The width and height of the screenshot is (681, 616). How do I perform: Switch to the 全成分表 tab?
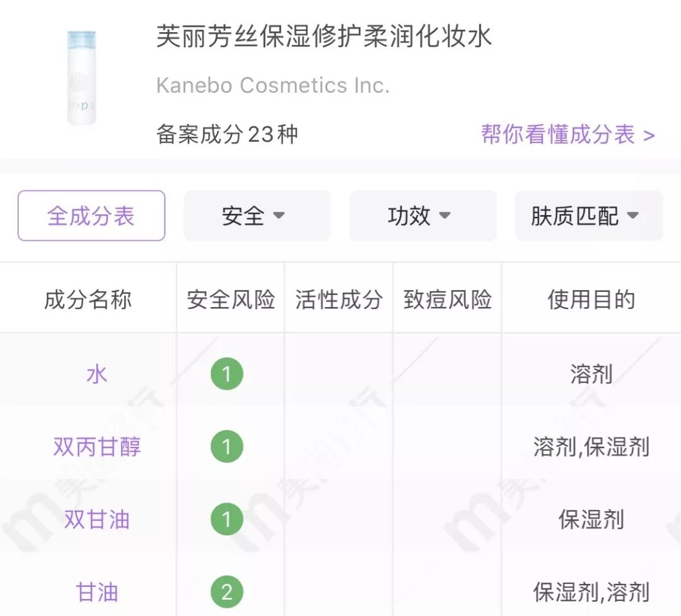pos(91,216)
